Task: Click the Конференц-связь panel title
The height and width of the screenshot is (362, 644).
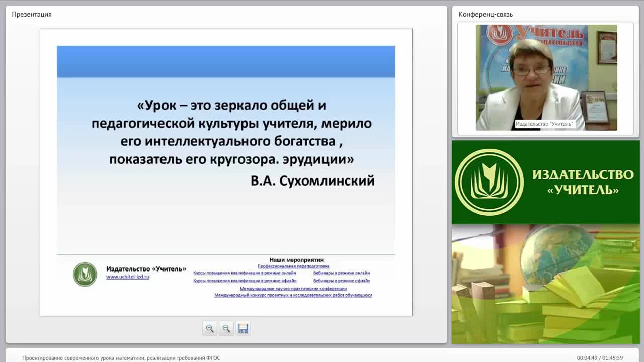Action: (x=486, y=14)
